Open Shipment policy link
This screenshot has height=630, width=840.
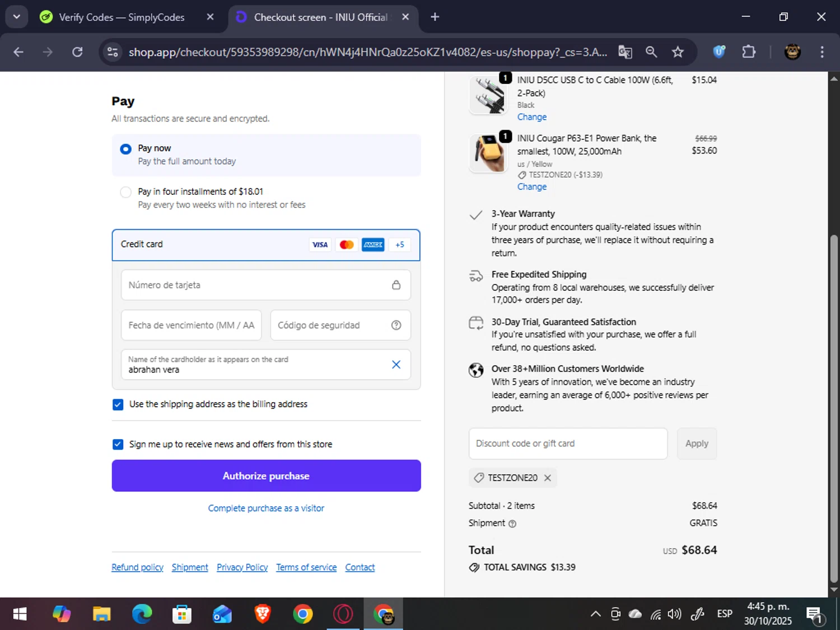[190, 567]
